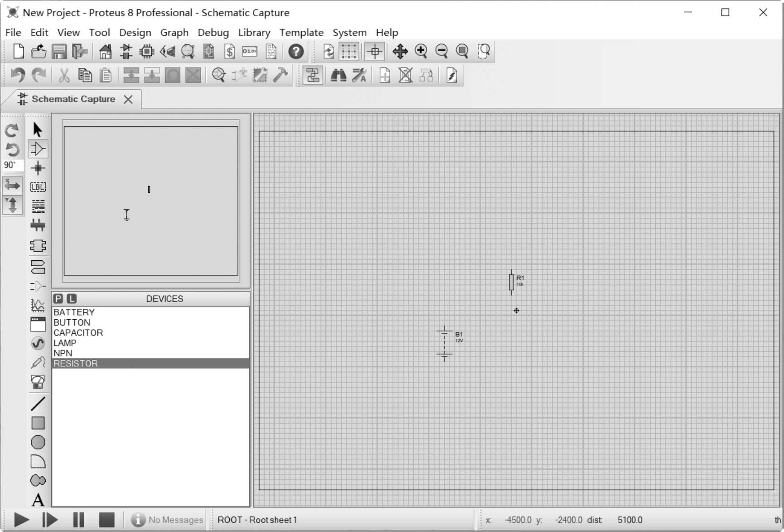784x532 pixels.
Task: Zoom to view the entire sheet
Action: pyautogui.click(x=462, y=52)
